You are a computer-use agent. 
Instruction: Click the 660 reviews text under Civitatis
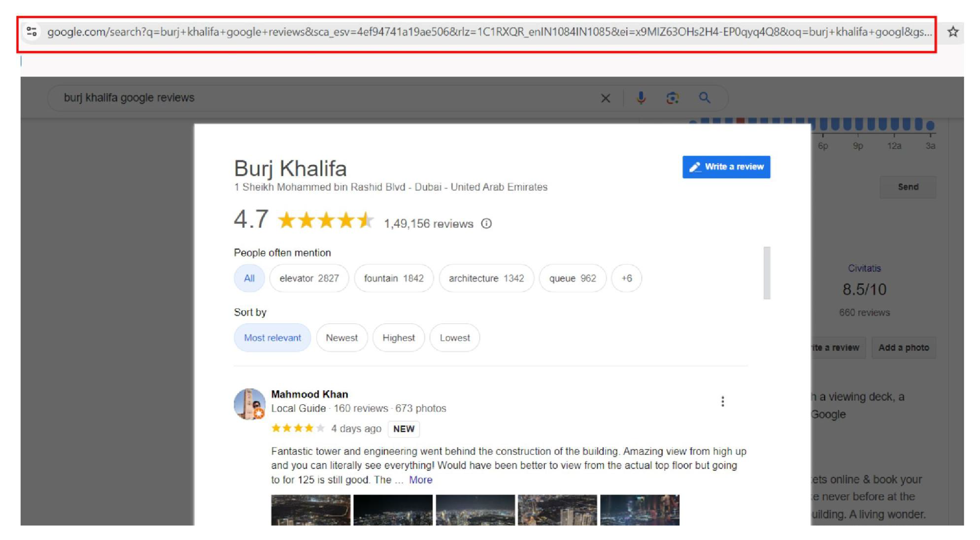tap(864, 313)
